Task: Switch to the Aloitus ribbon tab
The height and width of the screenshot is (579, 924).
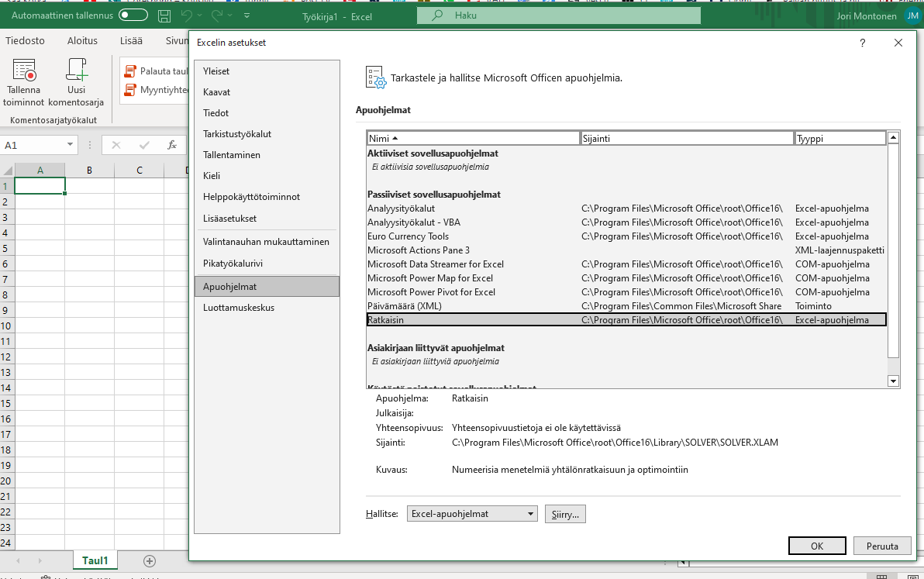Action: coord(82,41)
